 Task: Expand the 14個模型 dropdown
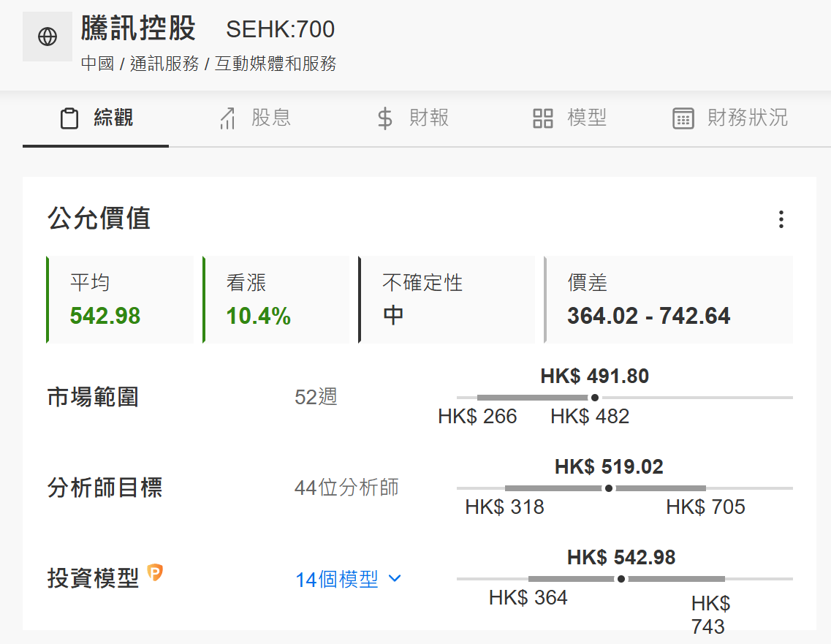point(348,579)
